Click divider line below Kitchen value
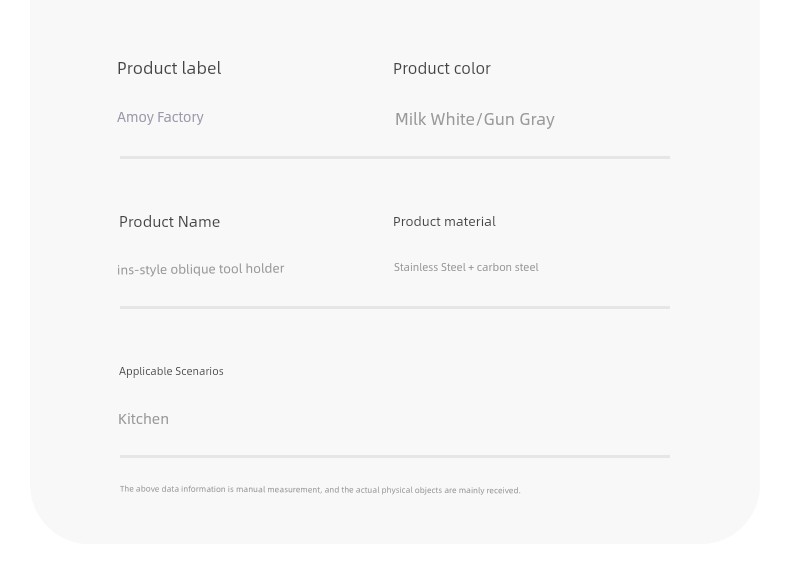This screenshot has width=790, height=568. point(395,456)
